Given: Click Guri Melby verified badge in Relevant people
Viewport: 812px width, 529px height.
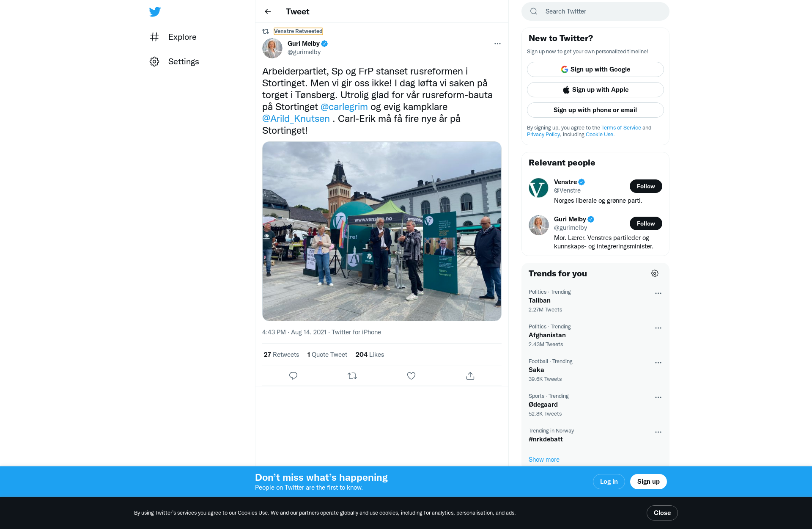Looking at the screenshot, I should click(x=591, y=219).
